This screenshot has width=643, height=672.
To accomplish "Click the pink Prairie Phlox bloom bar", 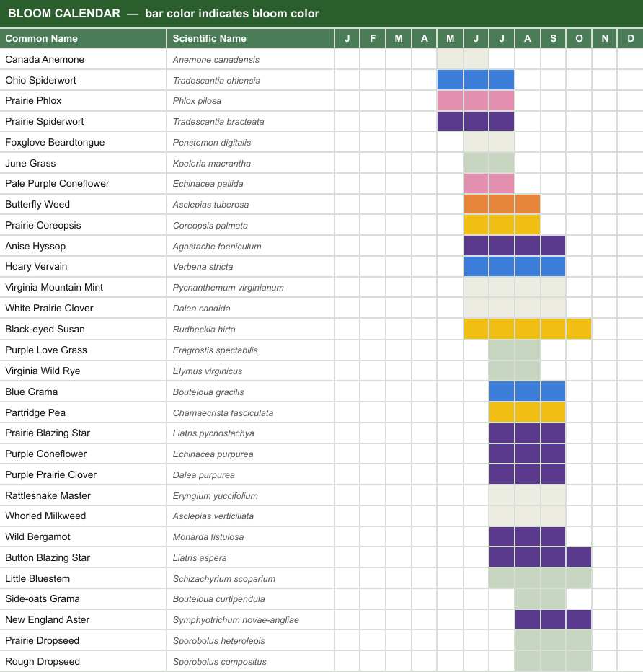I will [476, 101].
